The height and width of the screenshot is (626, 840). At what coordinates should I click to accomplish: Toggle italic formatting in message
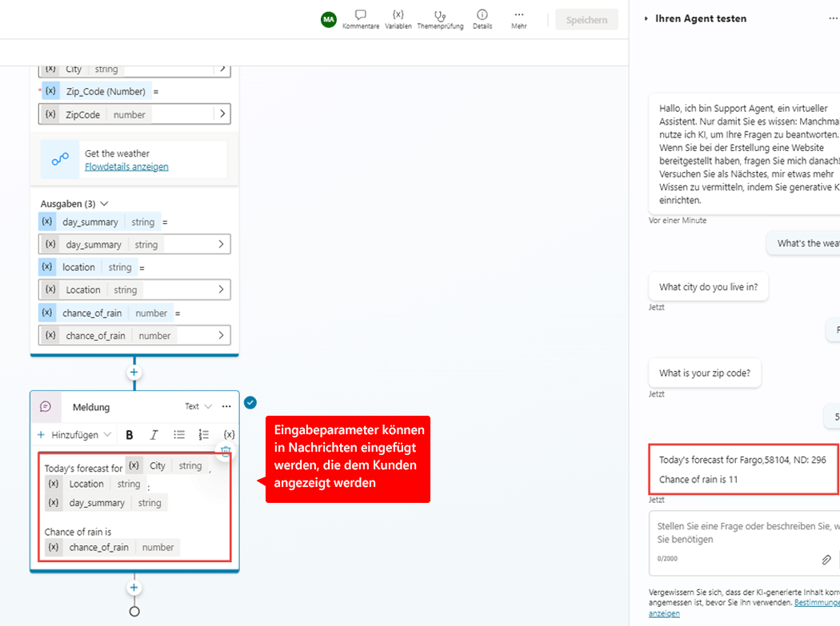[x=154, y=435]
